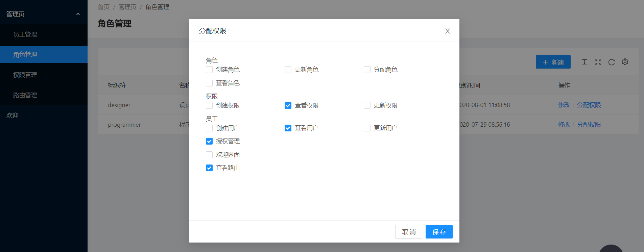Click the programmer identifier cell

click(124, 125)
